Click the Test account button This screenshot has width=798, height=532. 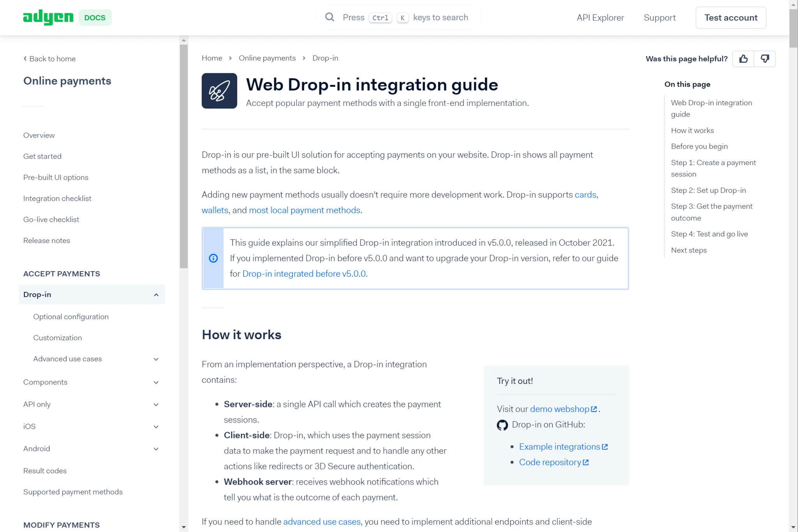coord(731,18)
